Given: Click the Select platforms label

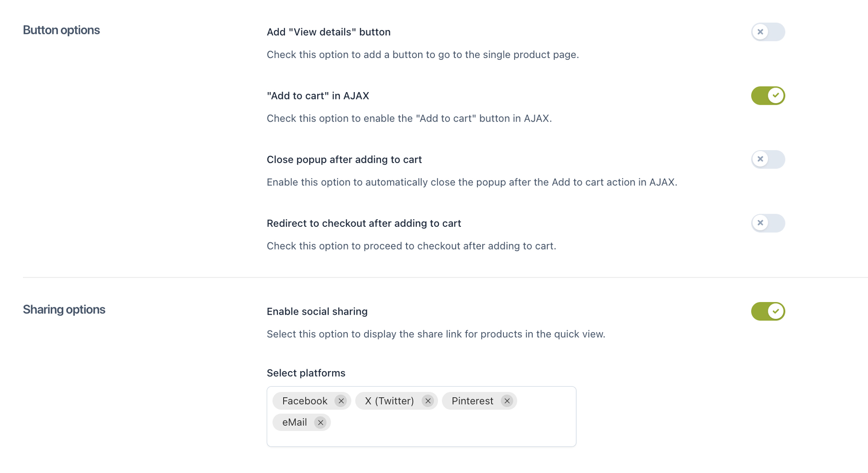Looking at the screenshot, I should (306, 373).
